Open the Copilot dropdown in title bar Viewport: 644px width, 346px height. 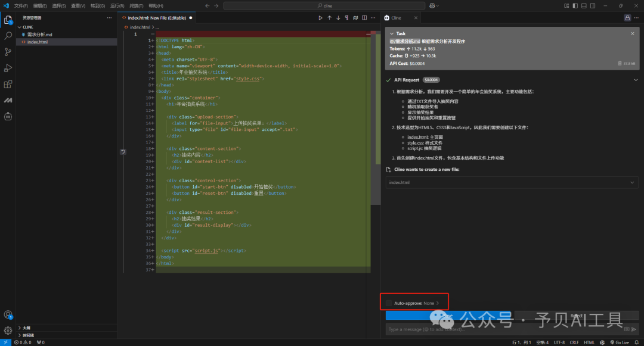[434, 6]
